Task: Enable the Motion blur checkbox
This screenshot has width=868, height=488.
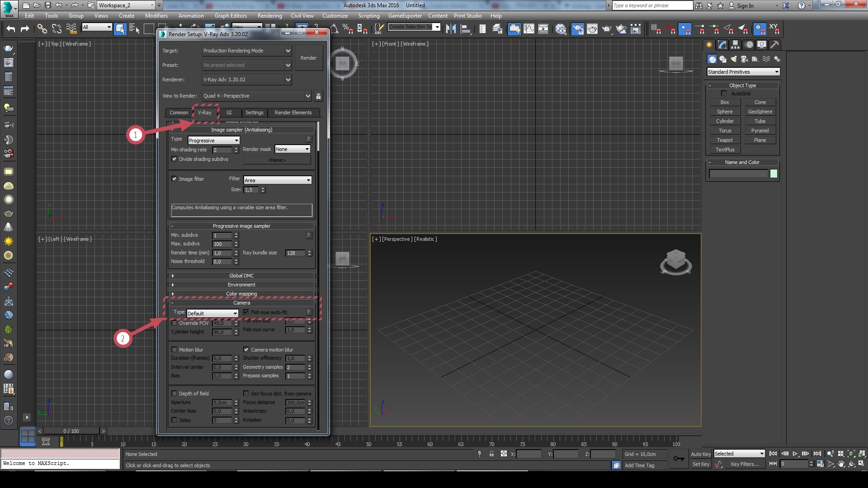Action: 174,350
